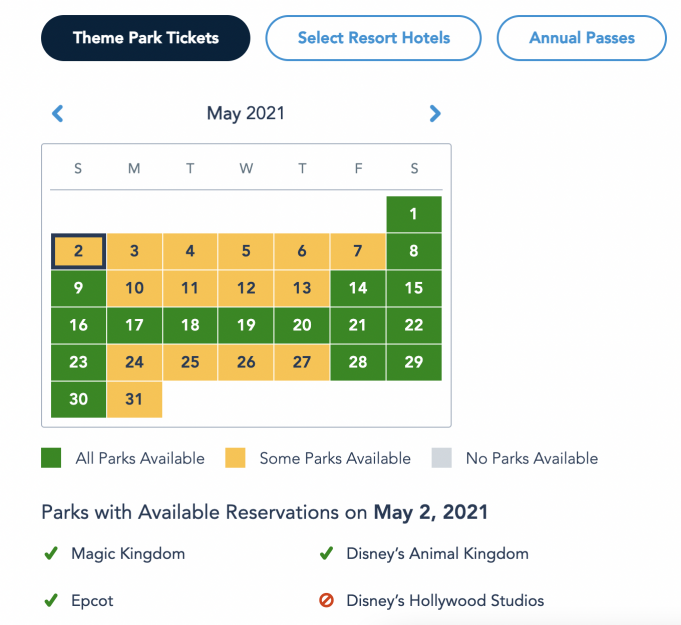Open Select Resort Hotels tab
This screenshot has width=681, height=625.
click(374, 38)
